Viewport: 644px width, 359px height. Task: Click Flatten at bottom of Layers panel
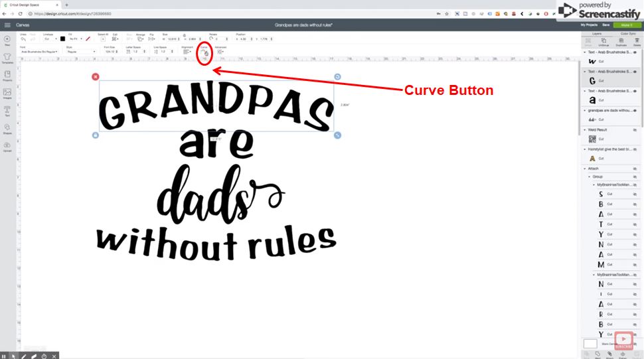623,354
